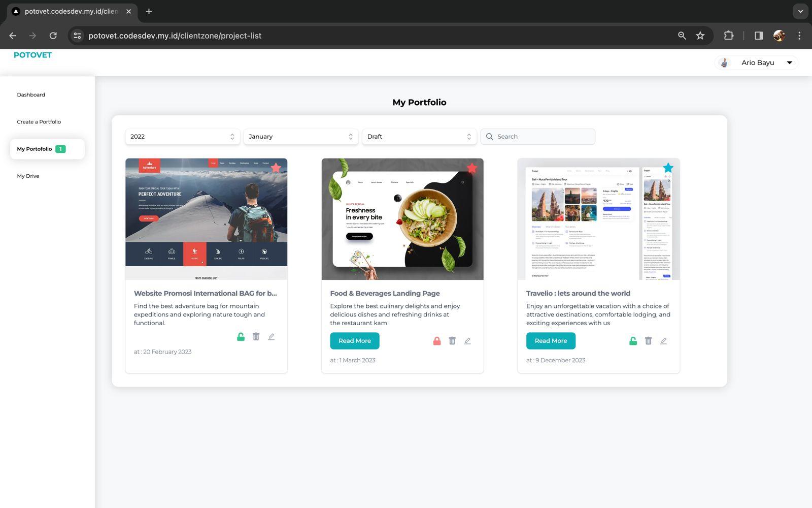Delete the Food & Beverages Landing Page
812x508 pixels.
pyautogui.click(x=452, y=341)
